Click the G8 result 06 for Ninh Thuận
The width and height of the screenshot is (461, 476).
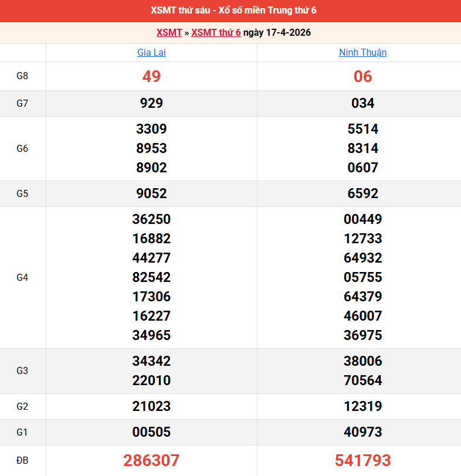click(362, 76)
